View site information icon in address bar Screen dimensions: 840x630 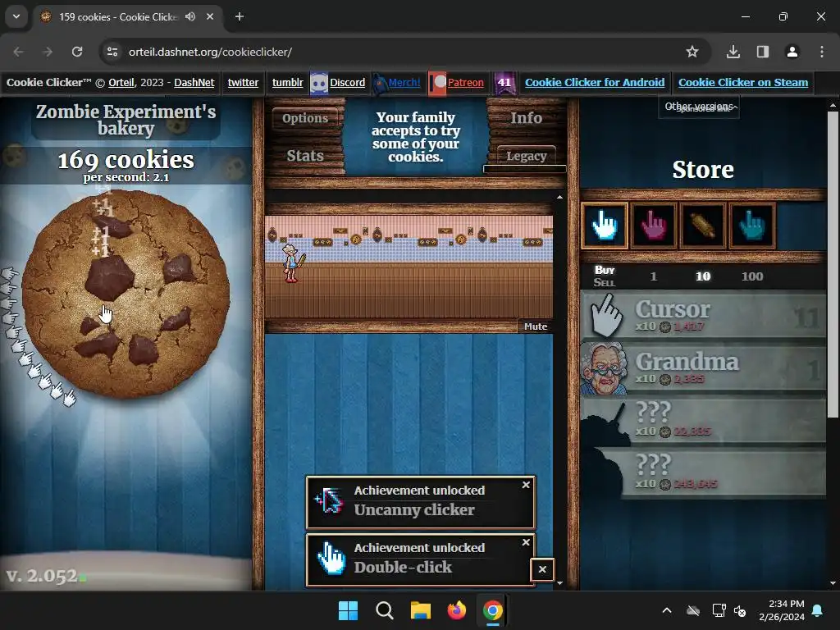(x=112, y=52)
